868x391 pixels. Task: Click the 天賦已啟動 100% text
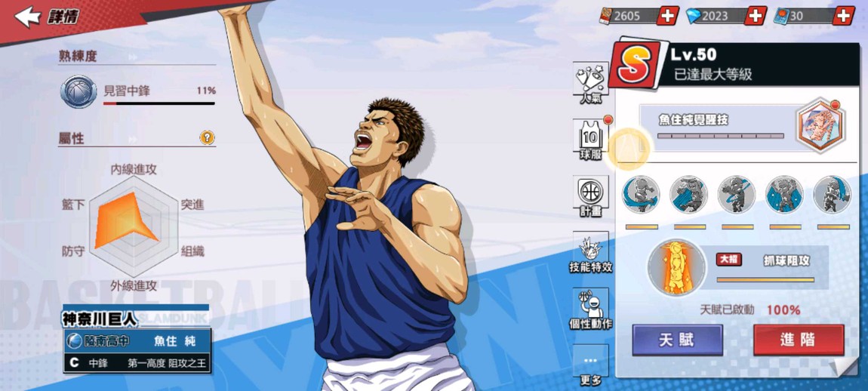[750, 309]
